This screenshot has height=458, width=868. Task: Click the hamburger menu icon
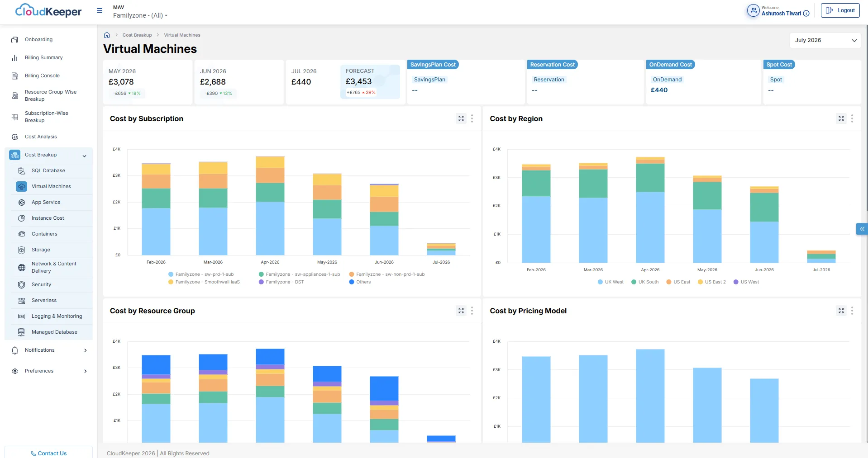(100, 10)
